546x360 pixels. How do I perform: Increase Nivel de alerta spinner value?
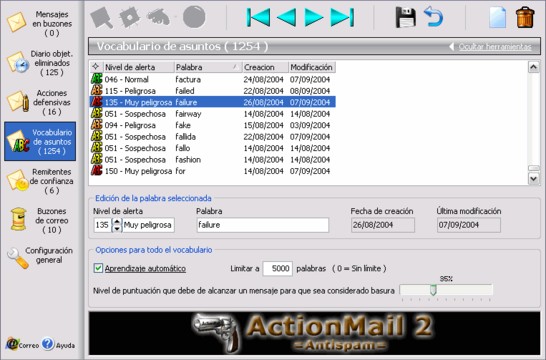point(117,221)
